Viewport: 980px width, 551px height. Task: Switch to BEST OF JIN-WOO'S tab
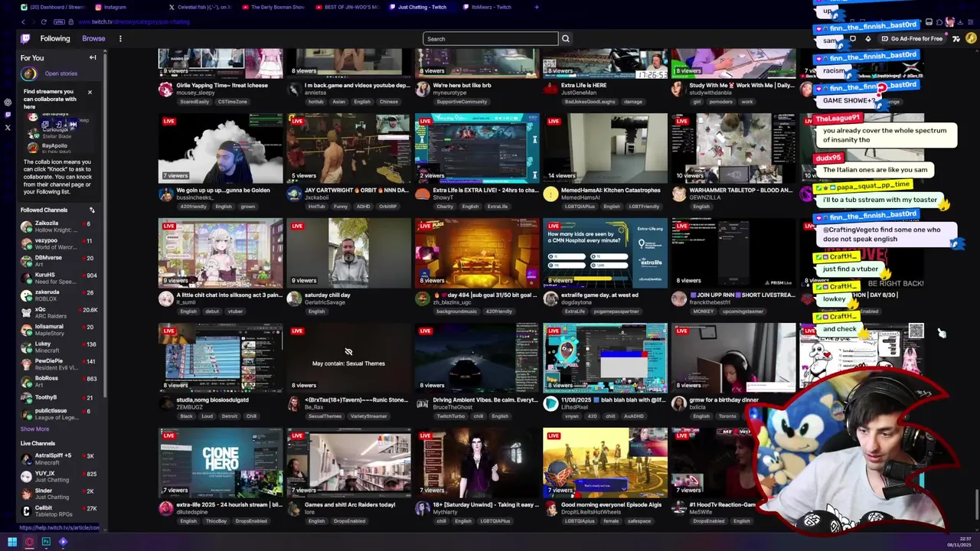coord(346,7)
